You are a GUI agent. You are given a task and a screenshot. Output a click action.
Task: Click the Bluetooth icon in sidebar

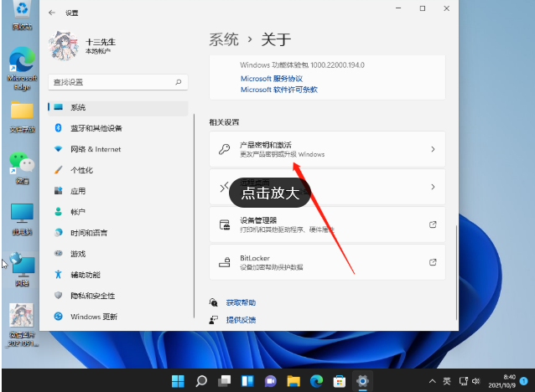click(59, 128)
